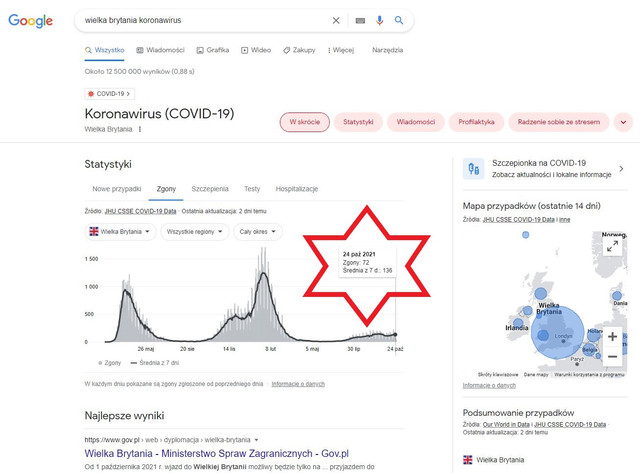Select the Testy statistics tab
This screenshot has width=640, height=473.
(252, 189)
